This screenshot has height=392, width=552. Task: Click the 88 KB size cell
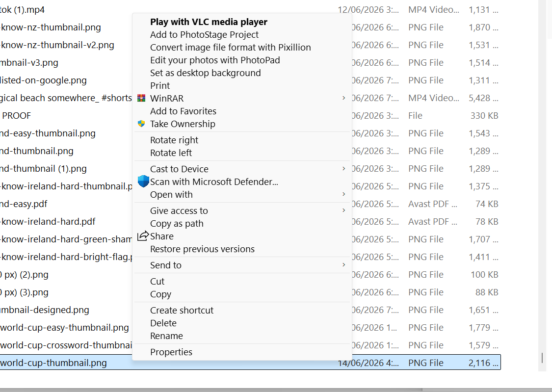click(487, 292)
